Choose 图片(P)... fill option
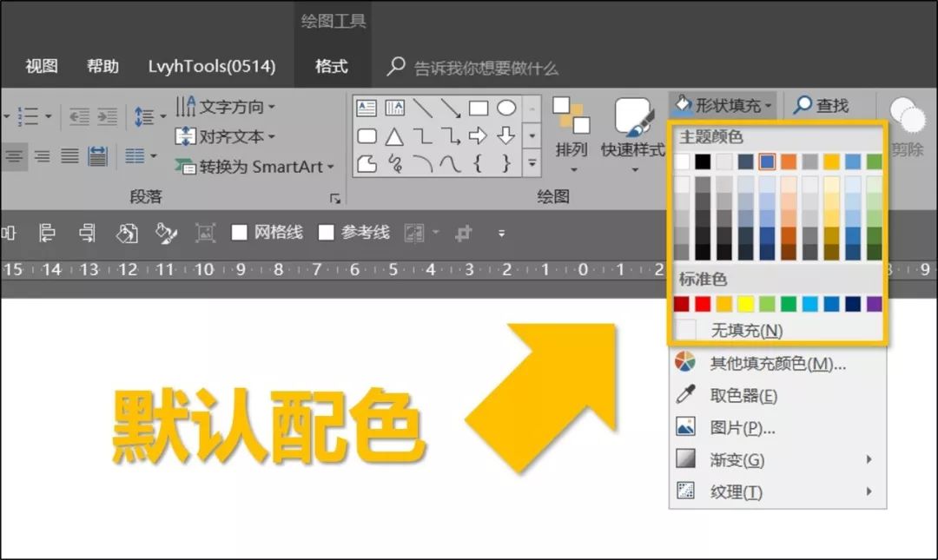 coord(777,427)
